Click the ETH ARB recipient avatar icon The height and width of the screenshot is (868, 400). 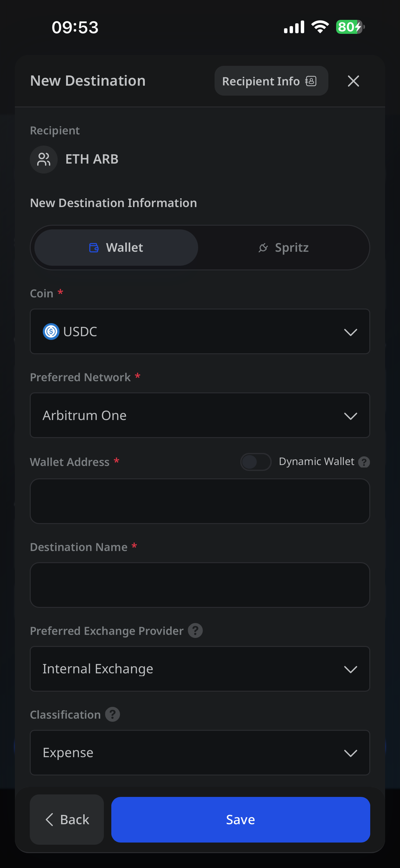(44, 159)
